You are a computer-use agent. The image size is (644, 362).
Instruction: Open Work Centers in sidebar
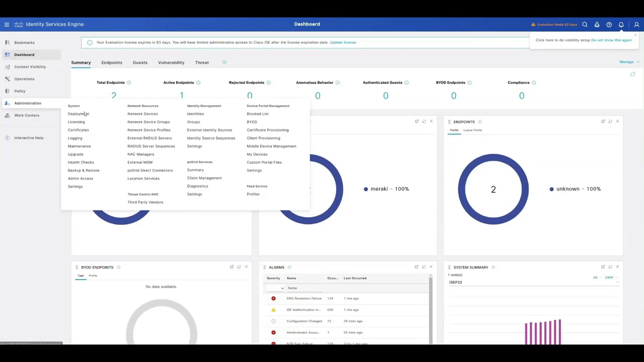[27, 115]
